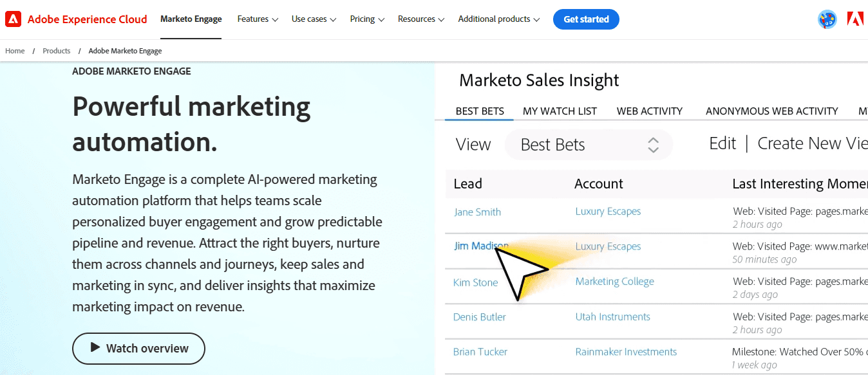Click the Adobe logo in top right
The height and width of the screenshot is (375, 868).
[x=855, y=19]
